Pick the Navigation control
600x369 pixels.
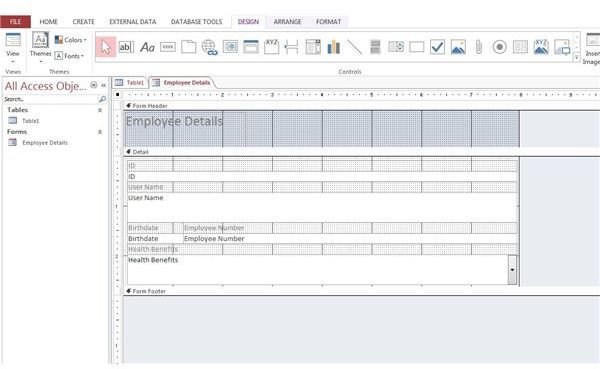(x=251, y=47)
